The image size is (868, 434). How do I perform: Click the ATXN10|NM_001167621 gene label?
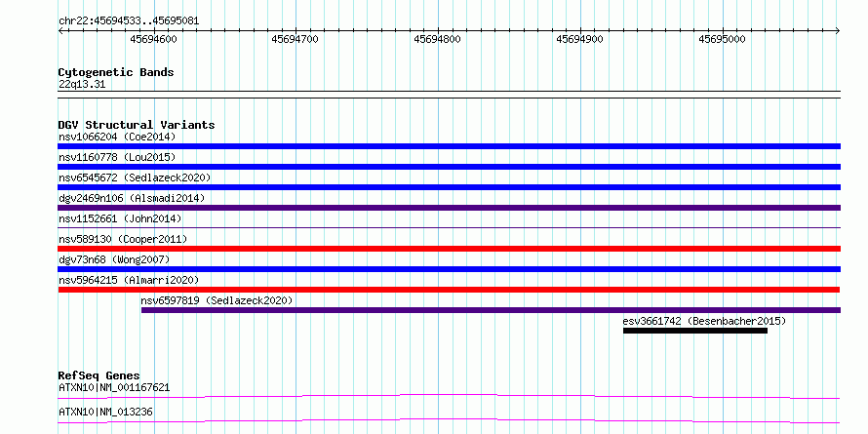point(114,387)
